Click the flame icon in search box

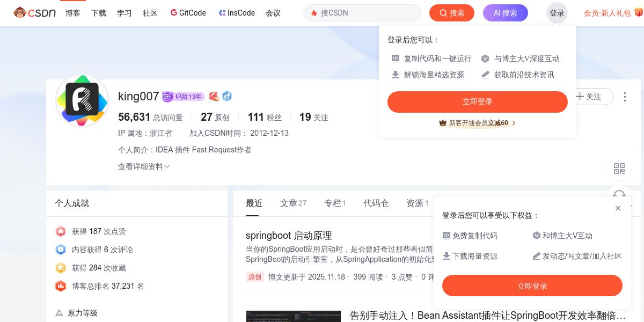[314, 13]
